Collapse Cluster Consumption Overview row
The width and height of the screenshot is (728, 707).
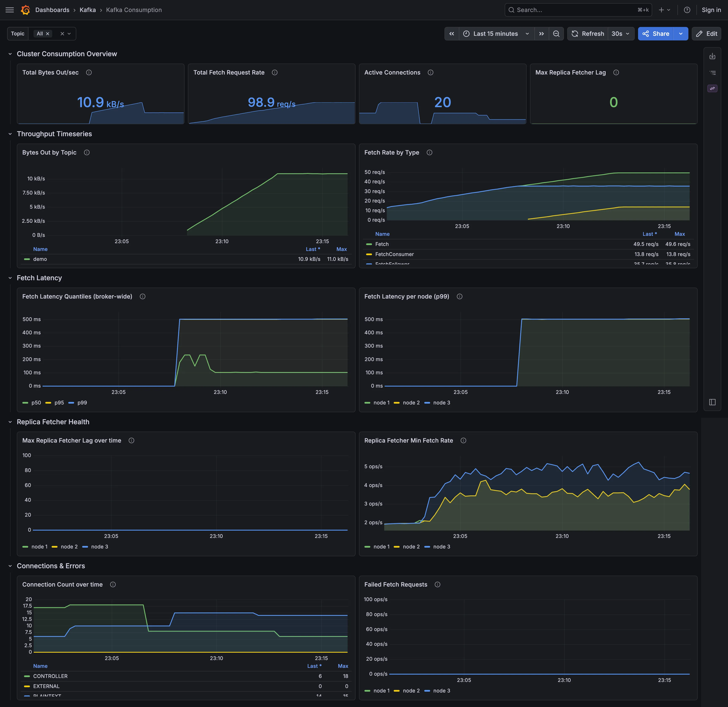[x=10, y=54]
